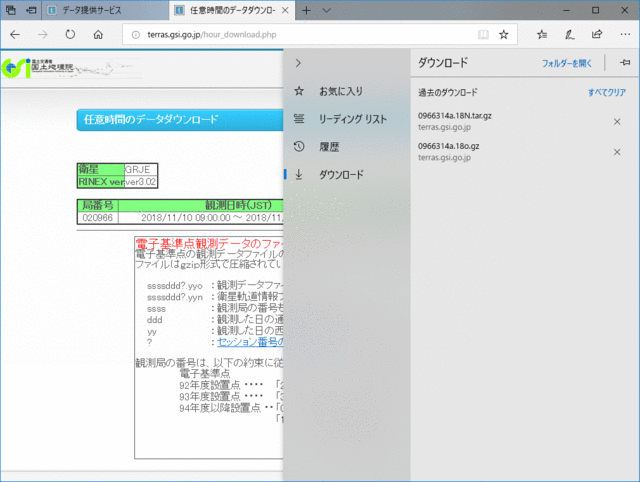Click 過去のダウンロード heading
The height and width of the screenshot is (482, 640).
[448, 93]
